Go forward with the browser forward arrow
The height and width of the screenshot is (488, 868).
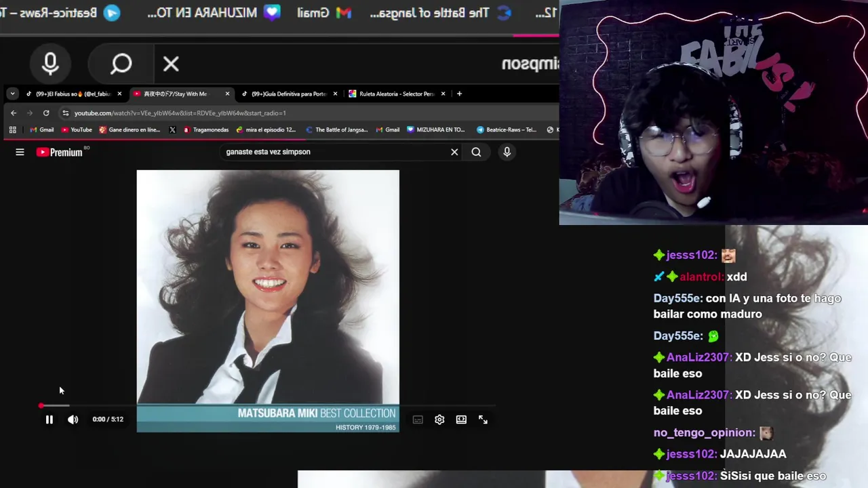30,113
